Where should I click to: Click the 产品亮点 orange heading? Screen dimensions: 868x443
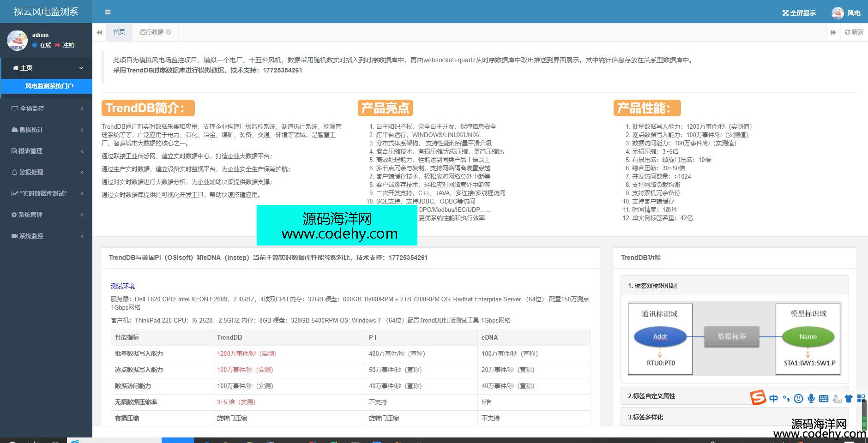click(385, 108)
